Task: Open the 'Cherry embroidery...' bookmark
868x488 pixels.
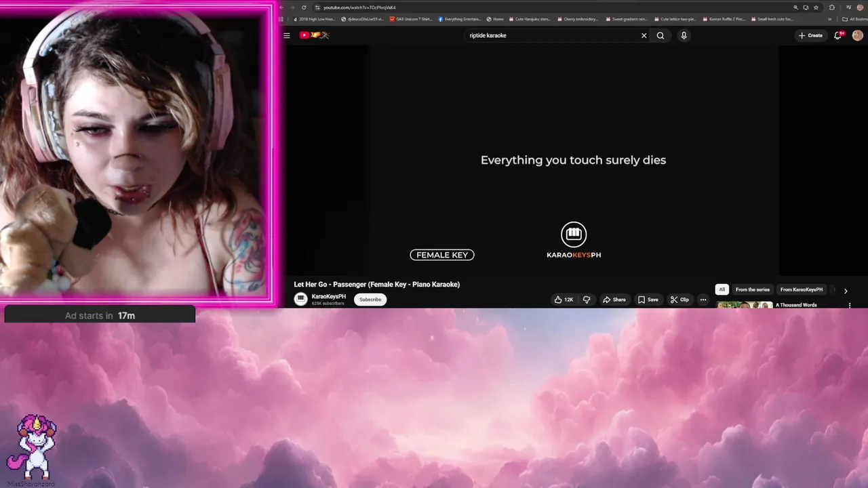Action: pyautogui.click(x=578, y=19)
